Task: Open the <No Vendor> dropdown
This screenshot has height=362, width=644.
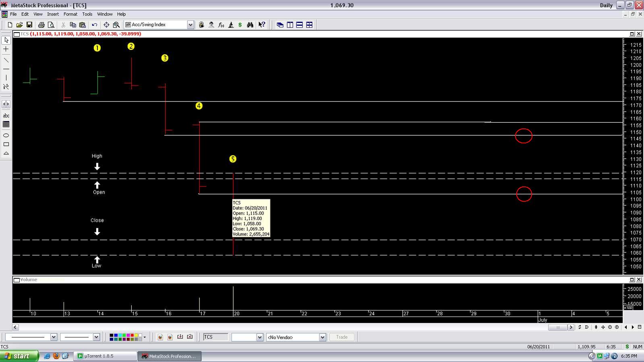Action: point(323,337)
